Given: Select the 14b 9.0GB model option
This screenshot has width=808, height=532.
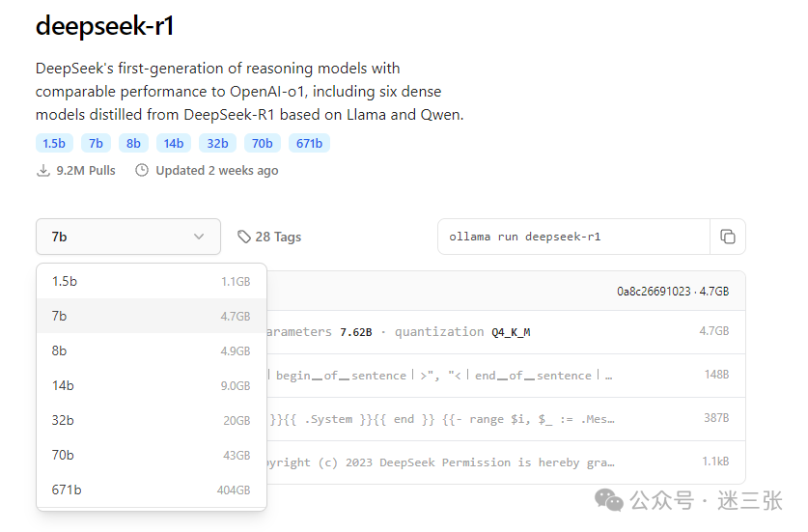Looking at the screenshot, I should pyautogui.click(x=151, y=385).
